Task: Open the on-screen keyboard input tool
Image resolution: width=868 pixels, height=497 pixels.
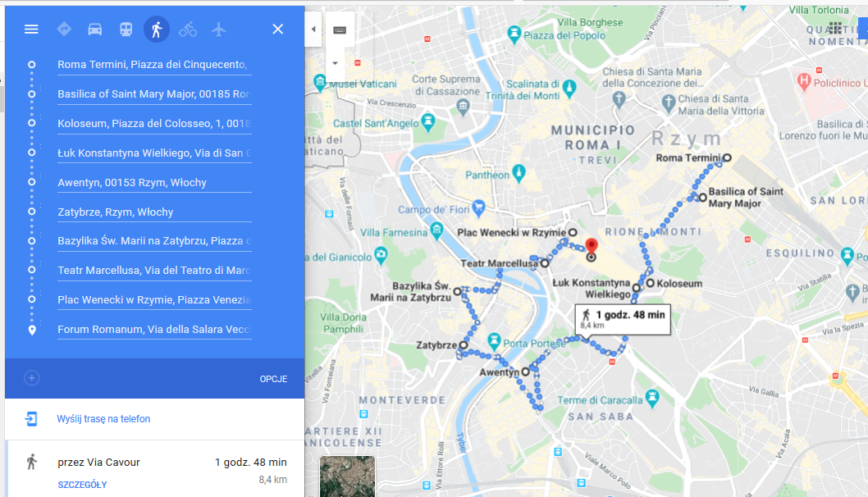Action: pos(340,30)
